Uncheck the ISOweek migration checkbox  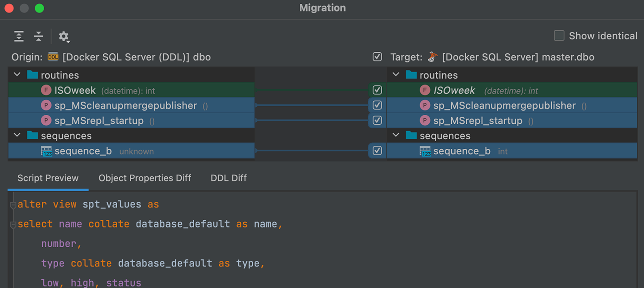pos(377,90)
